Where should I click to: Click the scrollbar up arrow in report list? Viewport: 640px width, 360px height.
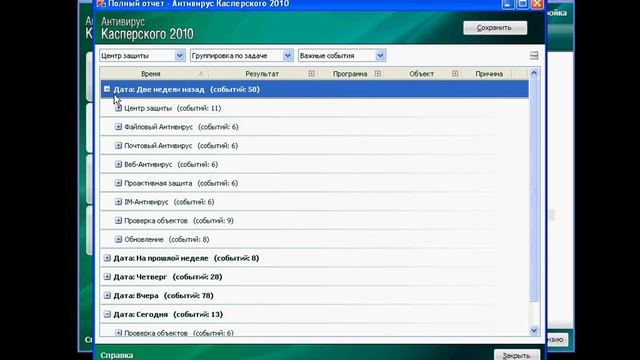click(534, 73)
